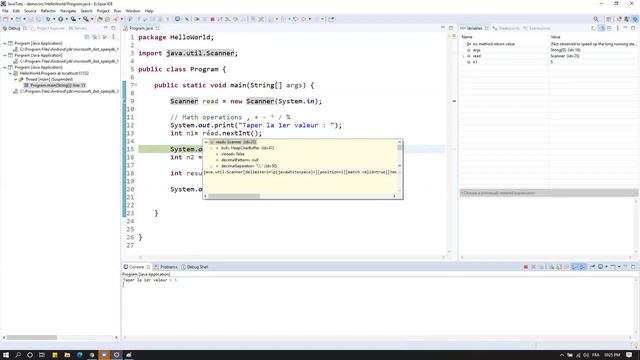Viewport: 640px width, 360px height.
Task: Open the Run menu
Action: 117,11
